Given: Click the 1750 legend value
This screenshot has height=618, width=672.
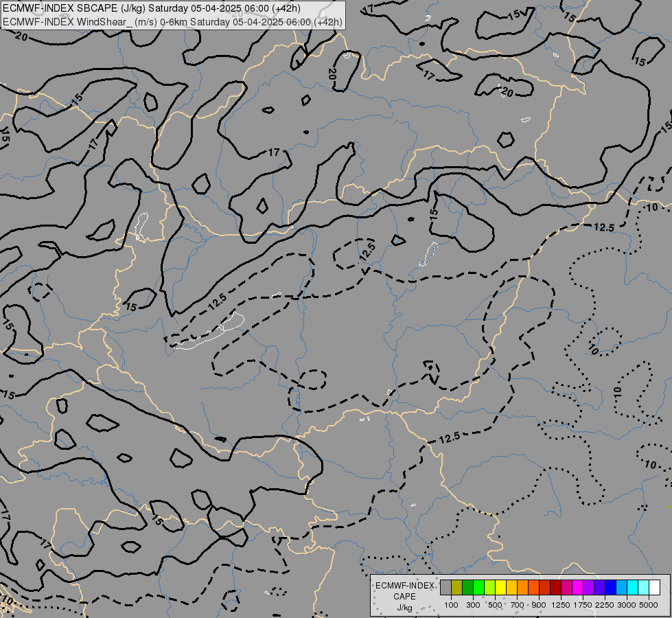Looking at the screenshot, I should point(583,605).
